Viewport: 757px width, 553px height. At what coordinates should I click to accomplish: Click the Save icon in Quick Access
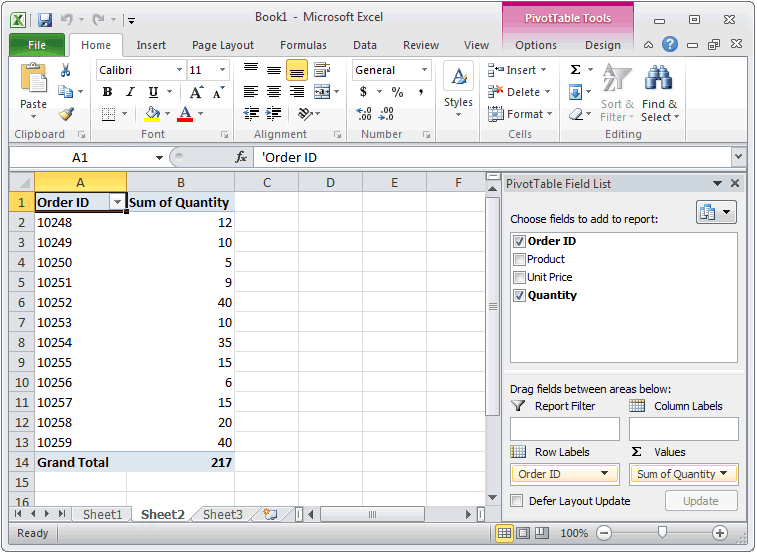point(45,20)
